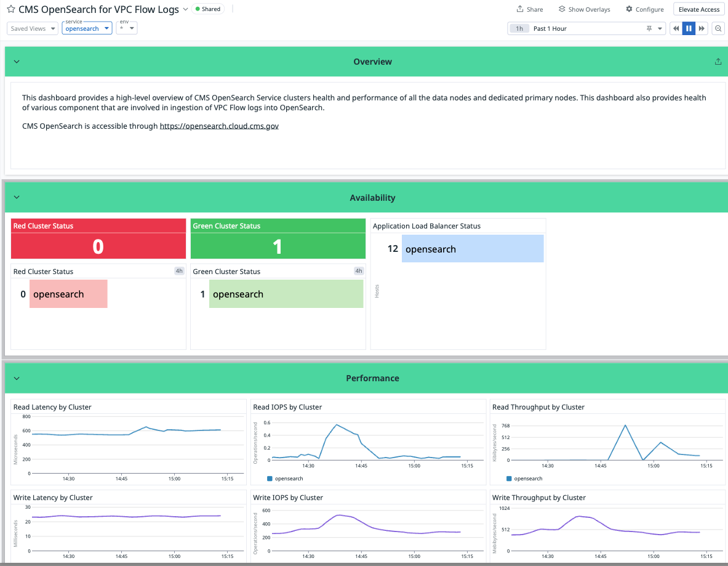The height and width of the screenshot is (566, 728).
Task: Click the Availability section heading
Action: (x=372, y=198)
